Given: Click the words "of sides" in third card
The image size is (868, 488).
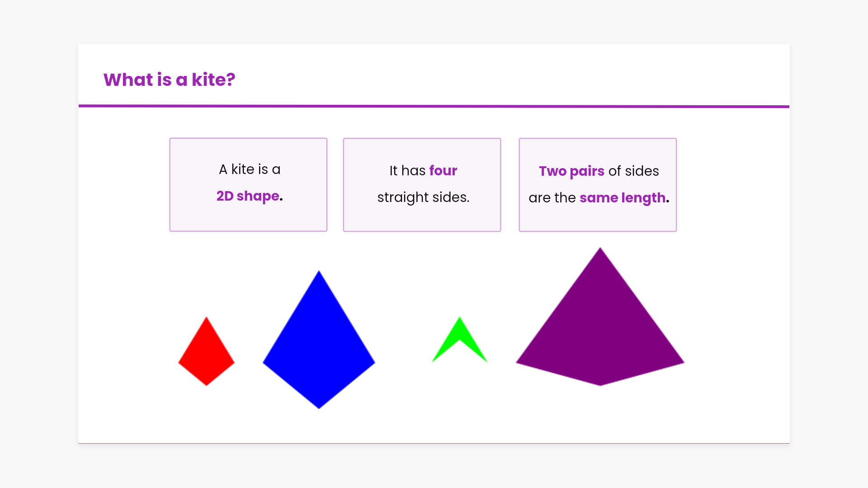Looking at the screenshot, I should [633, 171].
